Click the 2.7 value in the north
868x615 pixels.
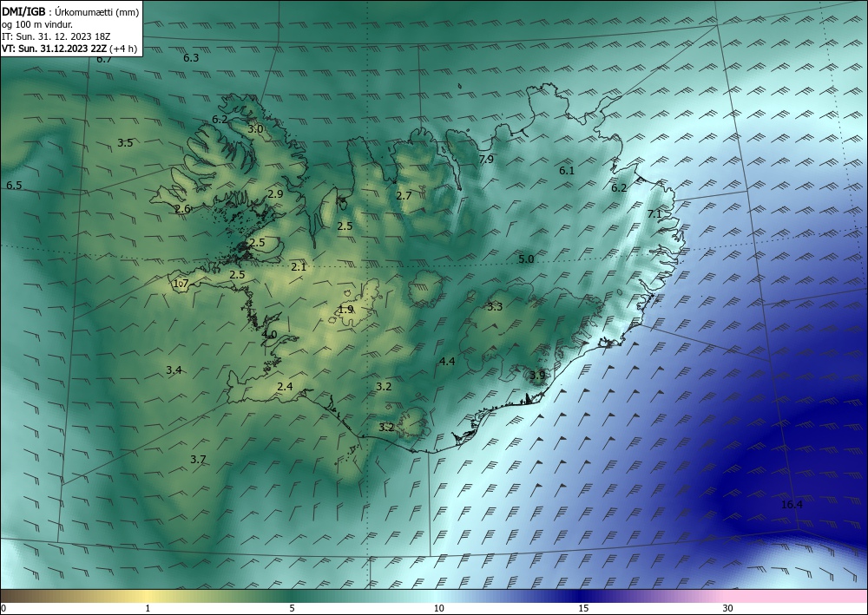[x=404, y=195]
